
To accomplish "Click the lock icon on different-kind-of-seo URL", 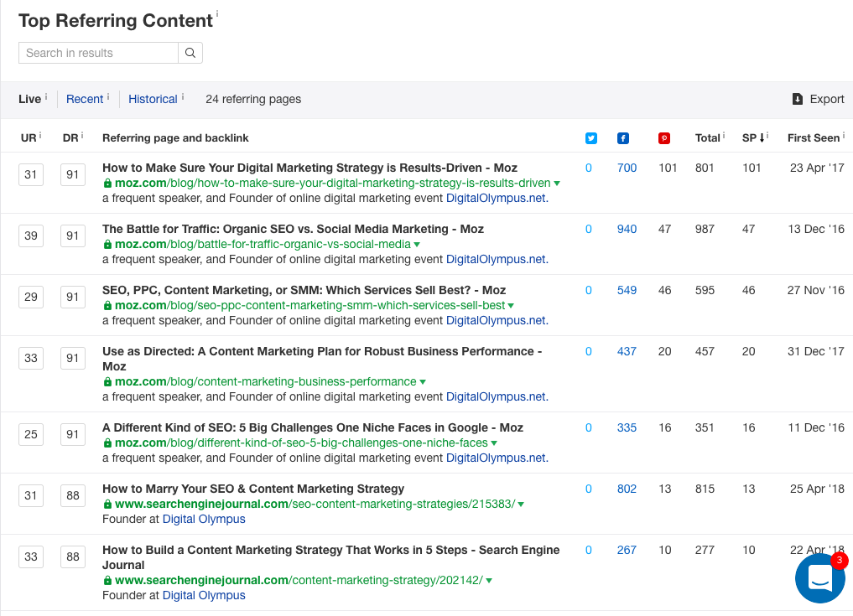I will (107, 443).
